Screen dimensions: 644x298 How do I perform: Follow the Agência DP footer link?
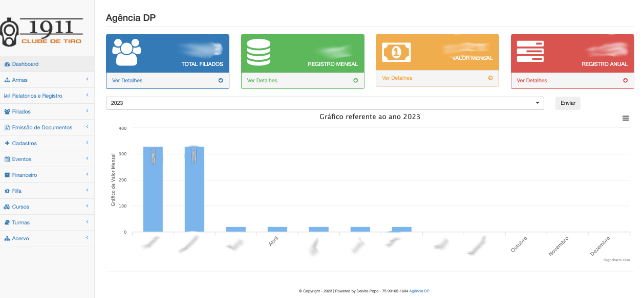(419, 291)
